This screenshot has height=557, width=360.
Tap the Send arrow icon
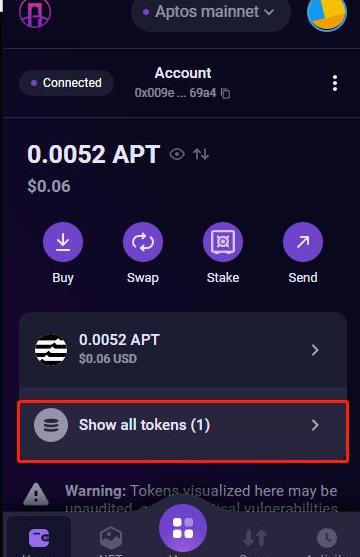303,242
